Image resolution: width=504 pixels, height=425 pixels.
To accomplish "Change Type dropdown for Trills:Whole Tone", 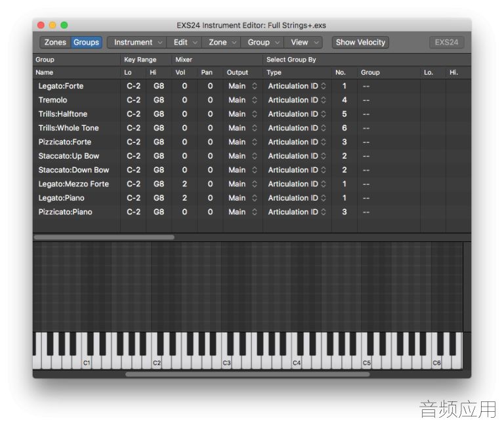I will pos(297,128).
